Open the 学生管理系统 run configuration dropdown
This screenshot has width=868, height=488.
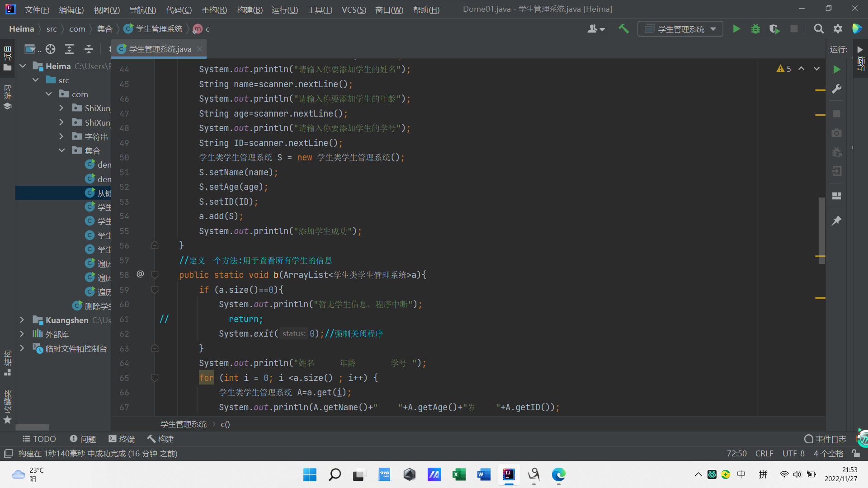[680, 29]
